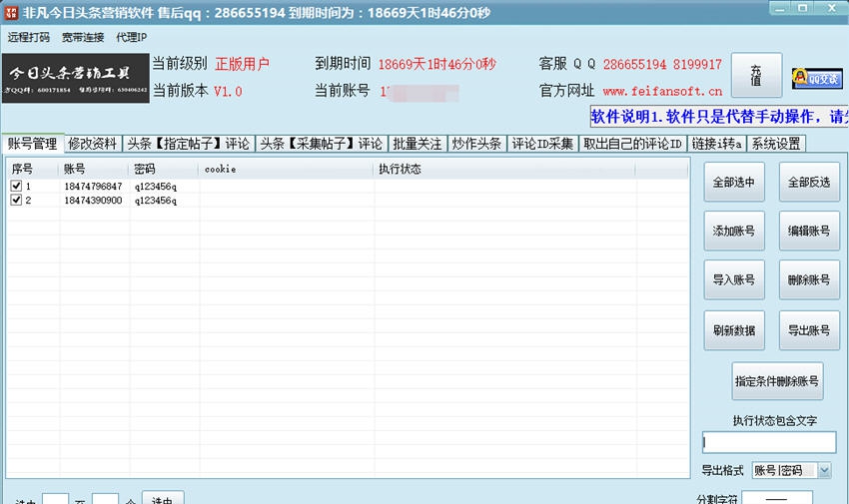Click the 删除账号 button
849x504 pixels.
[x=809, y=279]
